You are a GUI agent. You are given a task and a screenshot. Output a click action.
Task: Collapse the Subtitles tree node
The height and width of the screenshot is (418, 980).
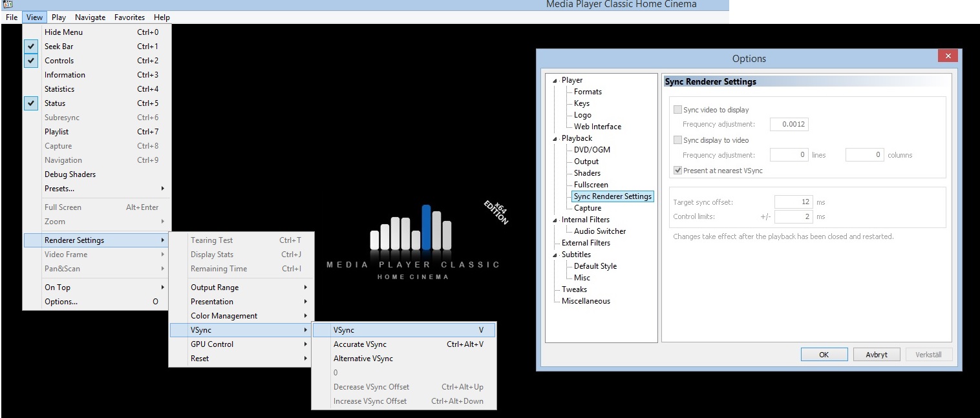click(x=555, y=255)
